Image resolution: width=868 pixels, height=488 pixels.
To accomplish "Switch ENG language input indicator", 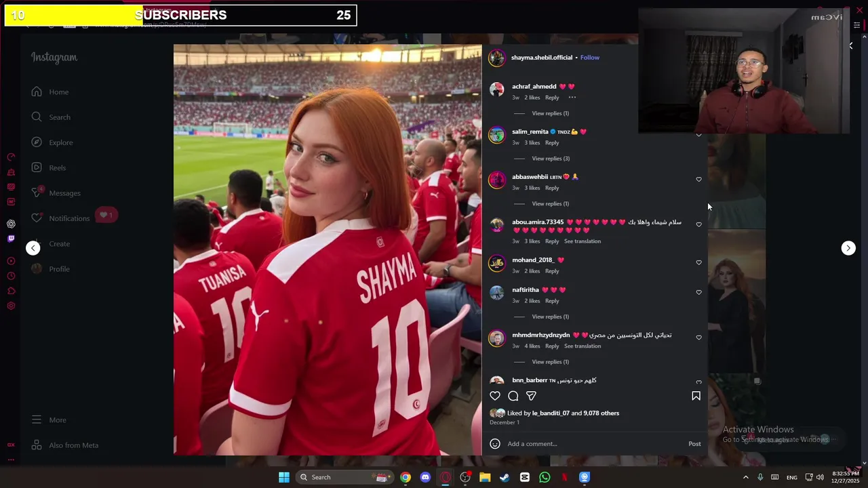I will pos(791,477).
